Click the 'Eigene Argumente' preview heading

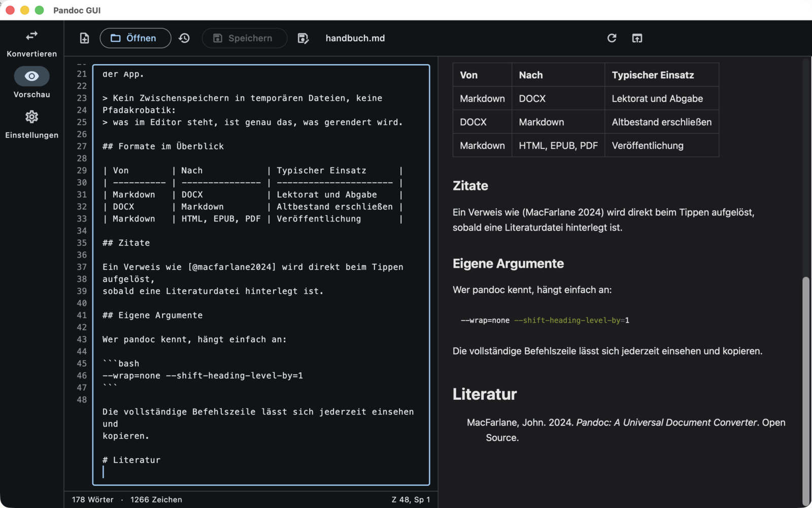click(508, 264)
